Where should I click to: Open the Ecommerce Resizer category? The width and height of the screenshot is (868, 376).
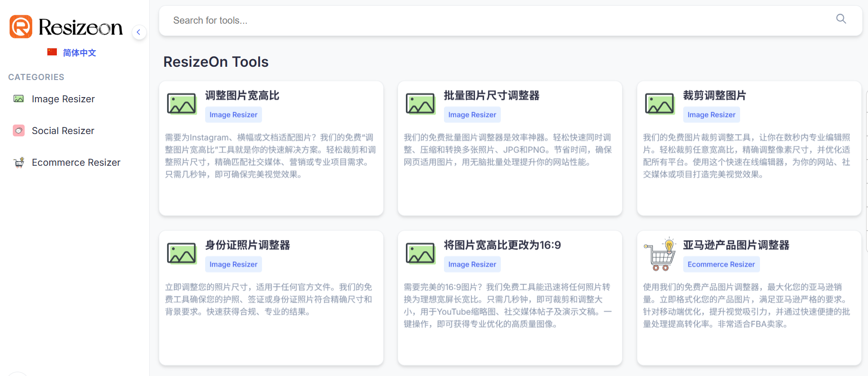pyautogui.click(x=76, y=162)
